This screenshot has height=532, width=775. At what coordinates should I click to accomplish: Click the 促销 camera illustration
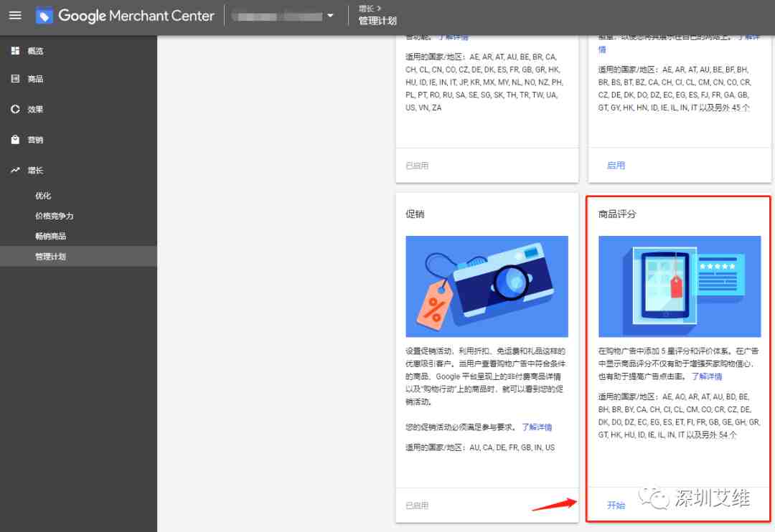[x=487, y=286]
